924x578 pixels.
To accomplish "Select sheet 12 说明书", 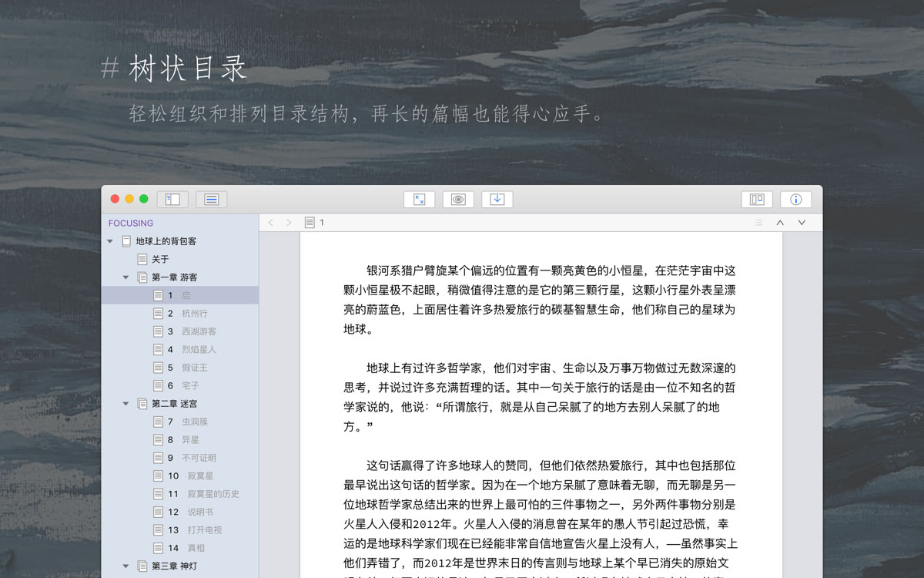I will tap(180, 512).
